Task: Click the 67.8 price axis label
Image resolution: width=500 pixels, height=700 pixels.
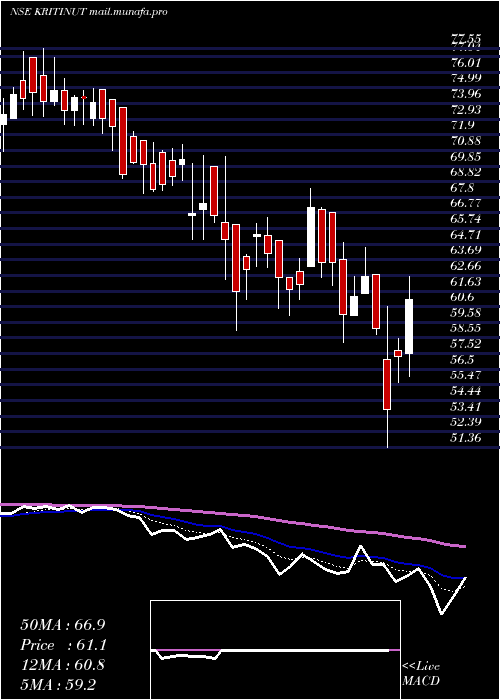Action: 462,188
